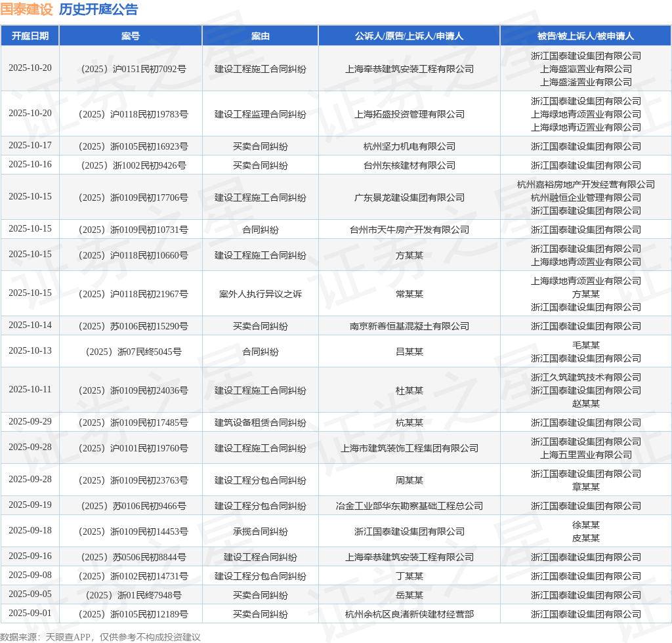Click defendant 赵某某
Image resolution: width=672 pixels, height=643 pixels.
point(586,403)
